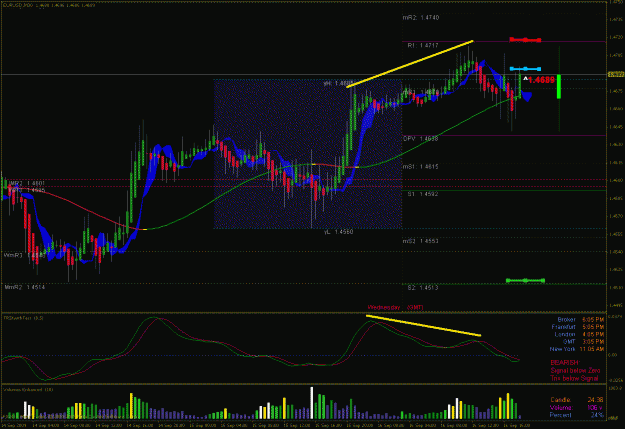Click the Wednesday (GMT) session label

click(395, 307)
